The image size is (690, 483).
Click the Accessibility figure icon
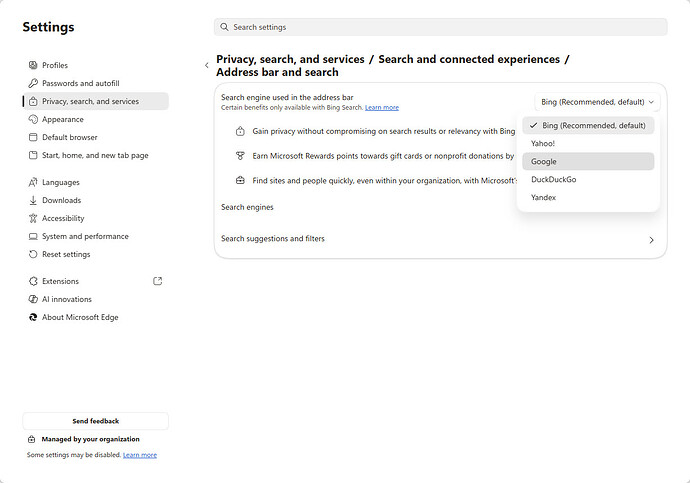[33, 218]
